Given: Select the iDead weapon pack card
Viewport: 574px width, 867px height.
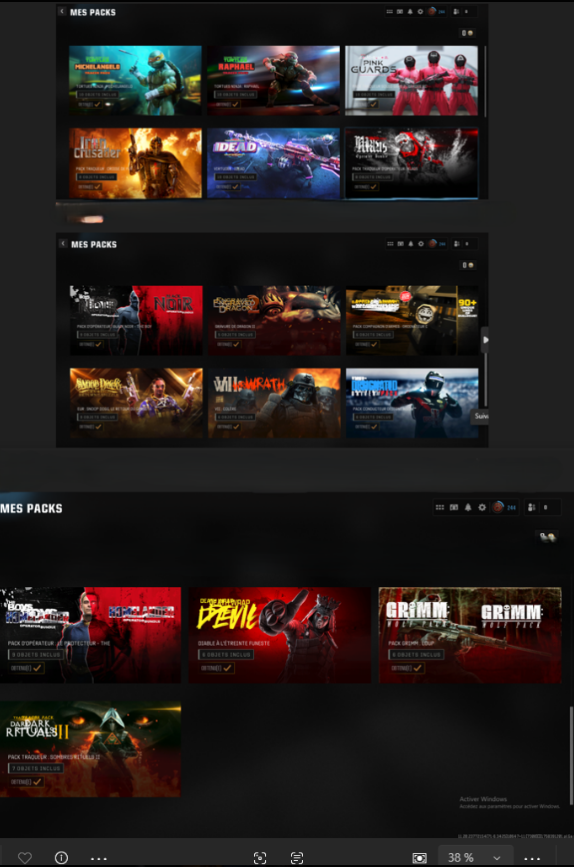Looking at the screenshot, I should (274, 163).
